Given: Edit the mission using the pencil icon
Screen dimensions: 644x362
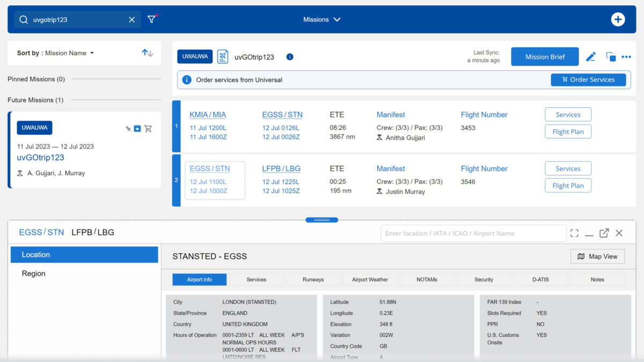Looking at the screenshot, I should click(591, 56).
